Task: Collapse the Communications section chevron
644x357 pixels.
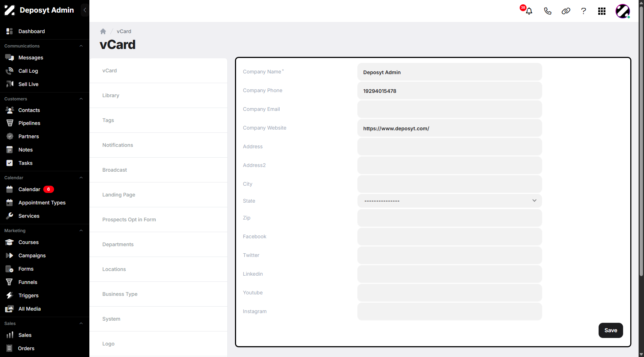Action: pos(81,46)
